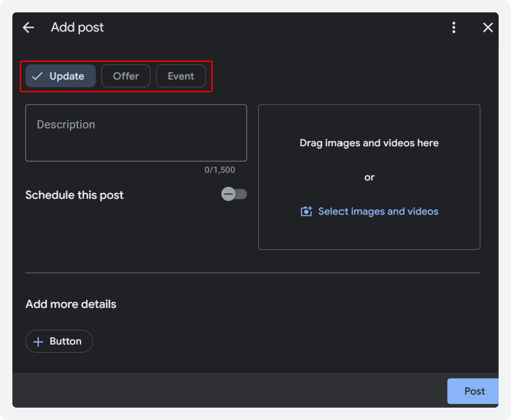Select the Update post type chip
Image resolution: width=511 pixels, height=420 pixels.
61,76
